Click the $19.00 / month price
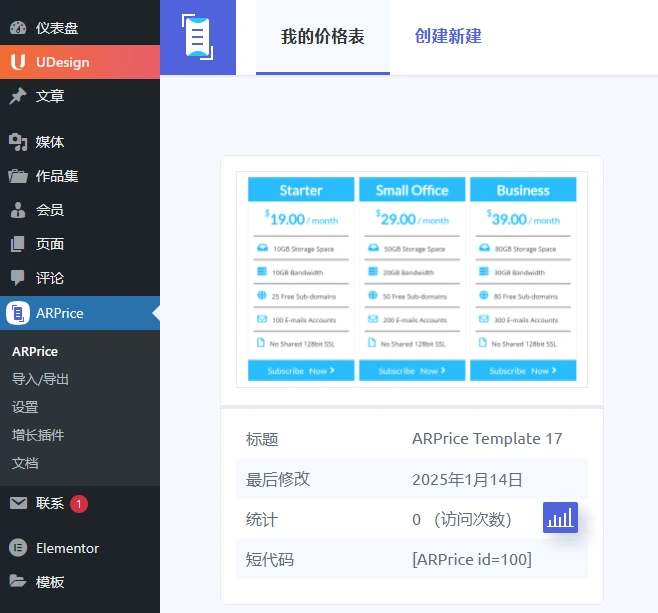 301,219
